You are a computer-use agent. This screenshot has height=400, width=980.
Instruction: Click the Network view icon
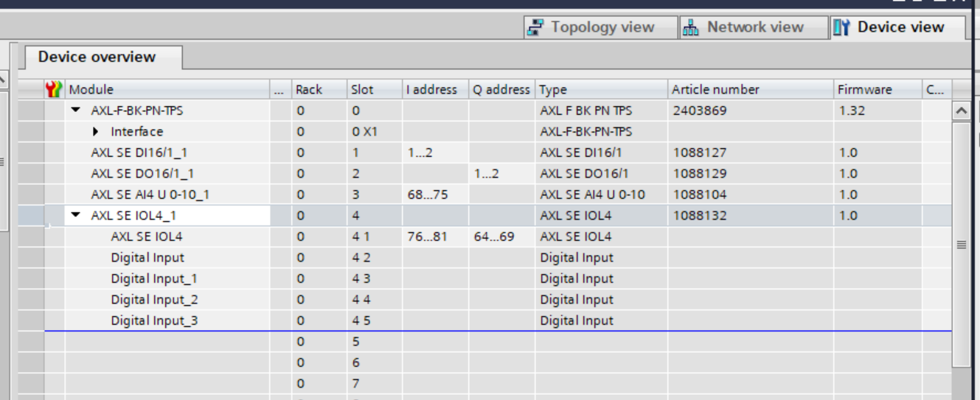point(691,28)
